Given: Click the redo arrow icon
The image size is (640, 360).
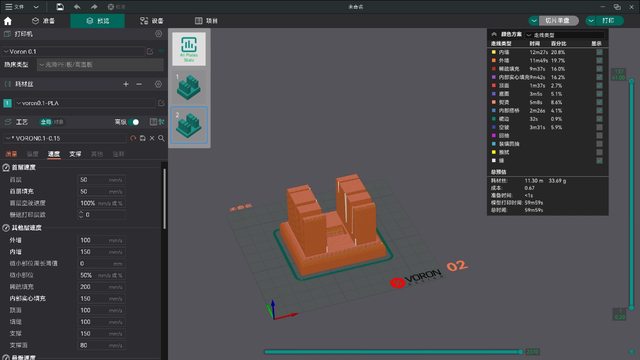Looking at the screenshot, I should [94, 7].
